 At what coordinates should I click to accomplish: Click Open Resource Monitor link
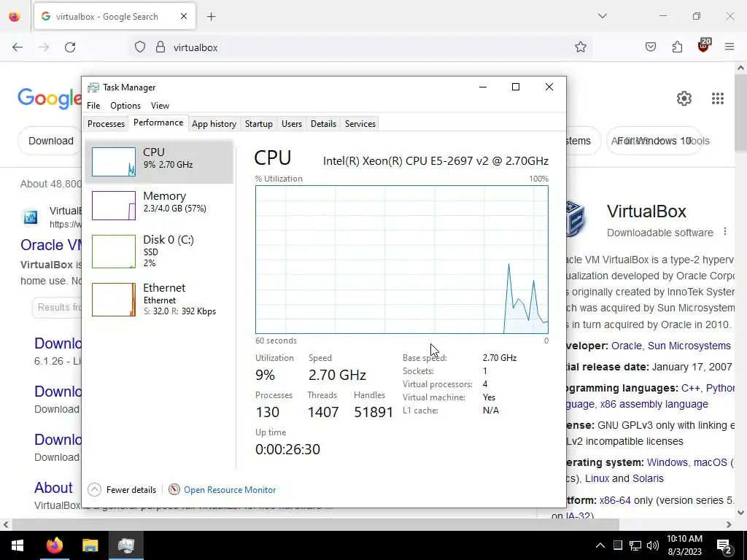[x=230, y=489]
